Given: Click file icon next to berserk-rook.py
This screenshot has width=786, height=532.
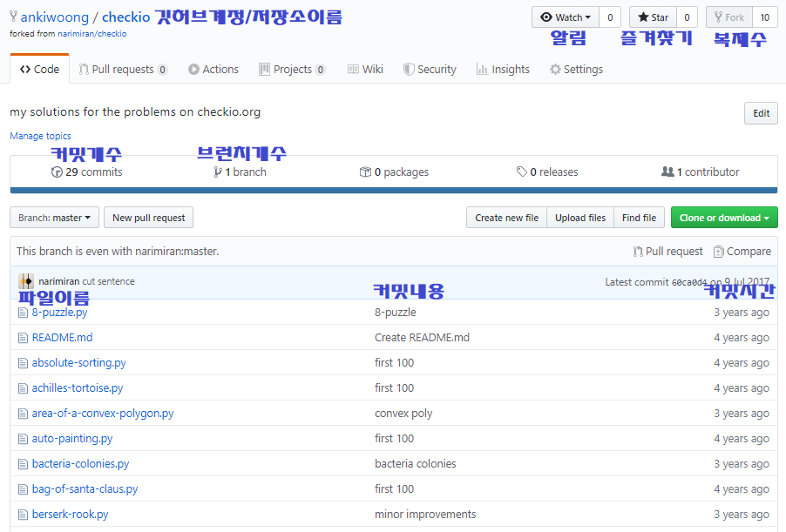Looking at the screenshot, I should click(x=23, y=515).
